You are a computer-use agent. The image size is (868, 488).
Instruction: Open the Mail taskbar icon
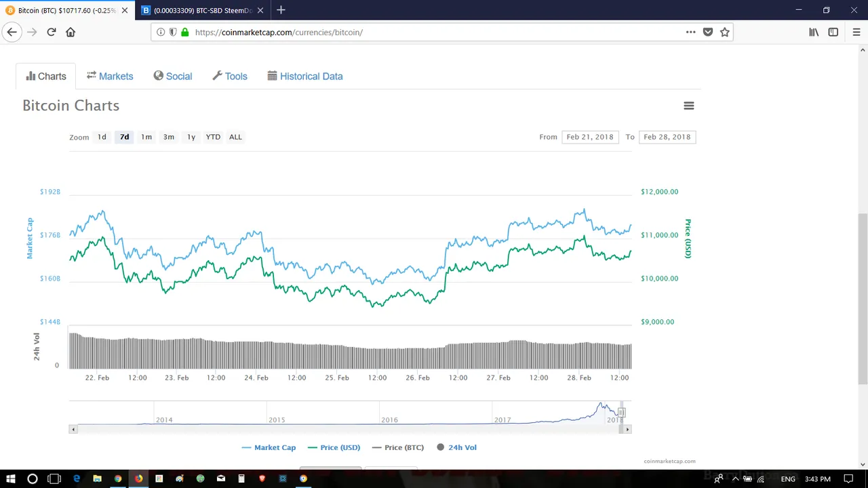click(221, 479)
